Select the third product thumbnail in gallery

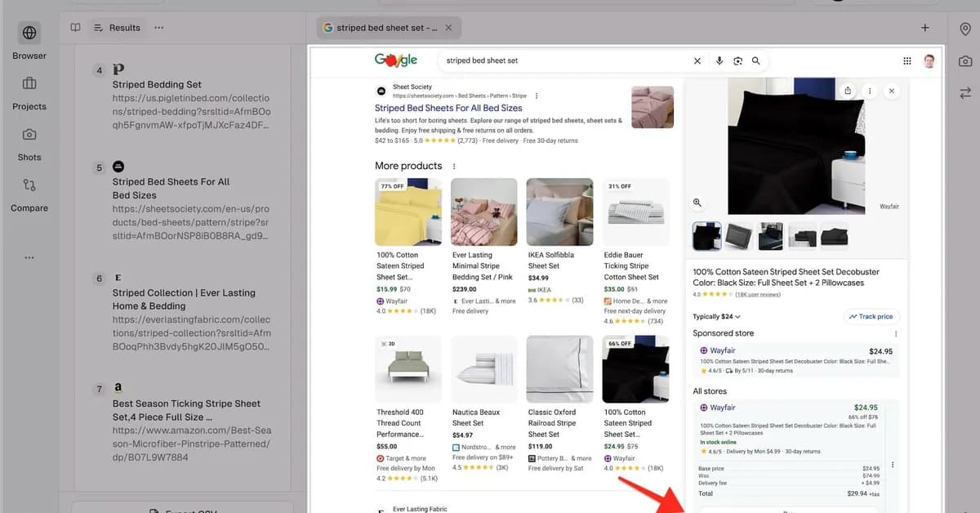[771, 236]
